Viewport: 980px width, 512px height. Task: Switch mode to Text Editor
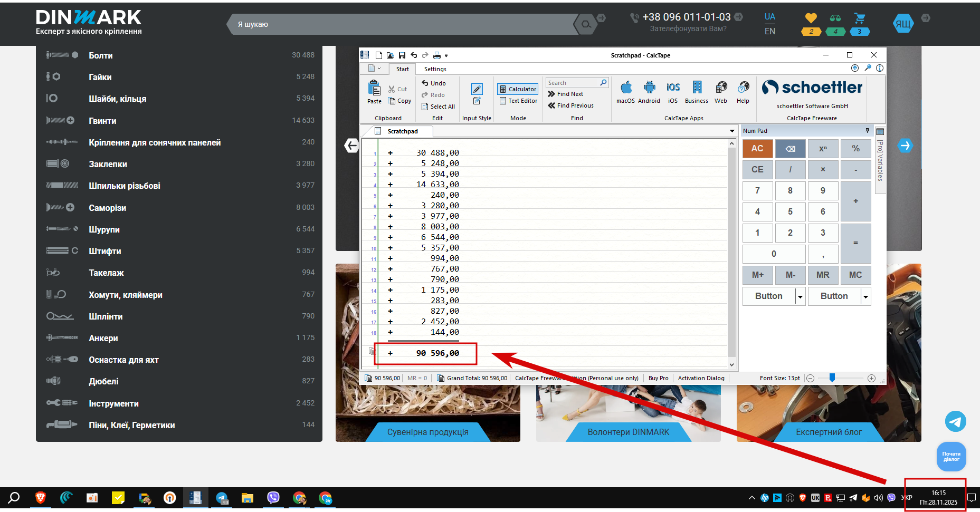518,101
